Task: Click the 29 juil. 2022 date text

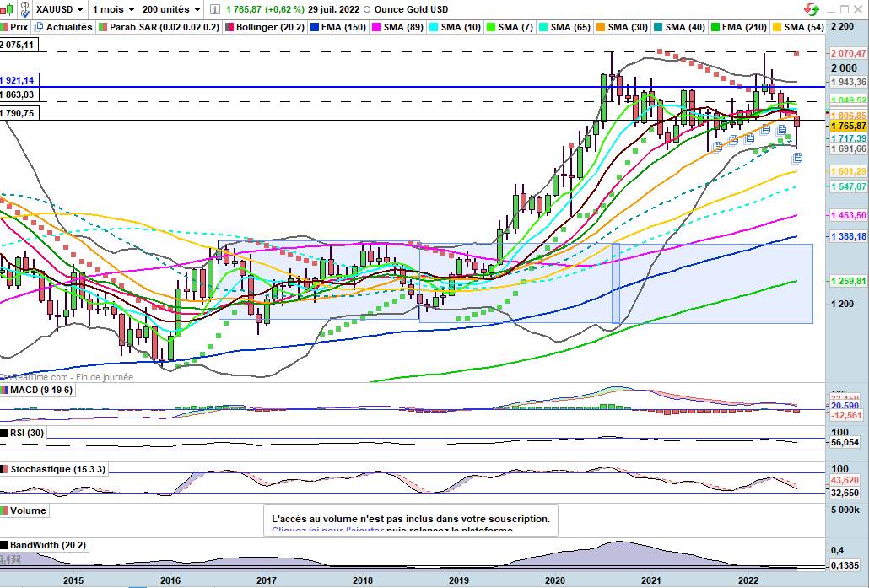Action: [x=332, y=9]
